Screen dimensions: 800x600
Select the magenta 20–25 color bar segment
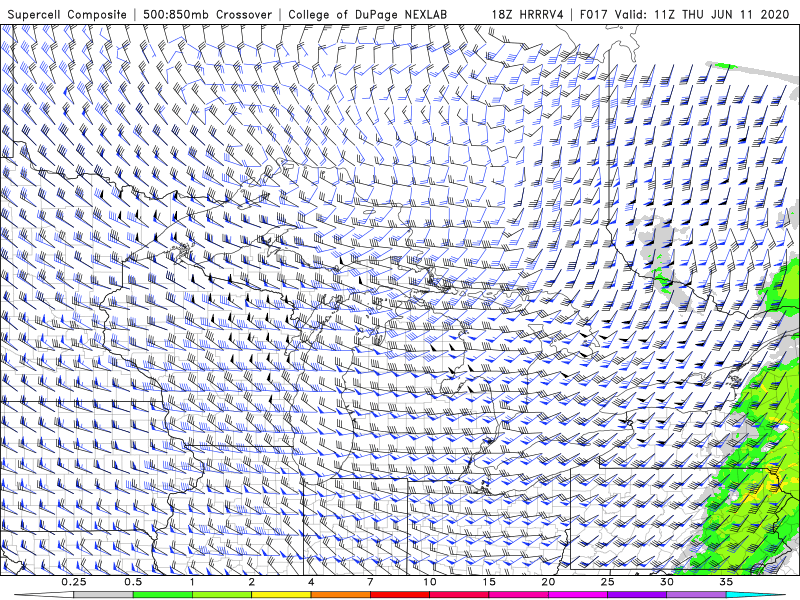click(x=578, y=595)
